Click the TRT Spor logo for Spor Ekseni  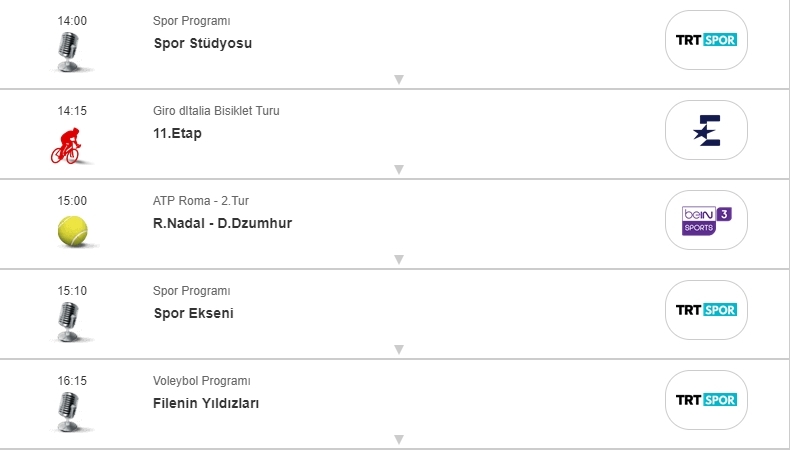pyautogui.click(x=706, y=310)
